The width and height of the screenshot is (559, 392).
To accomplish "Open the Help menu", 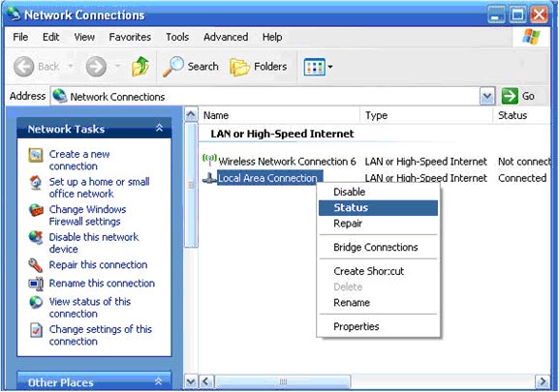I will [272, 37].
